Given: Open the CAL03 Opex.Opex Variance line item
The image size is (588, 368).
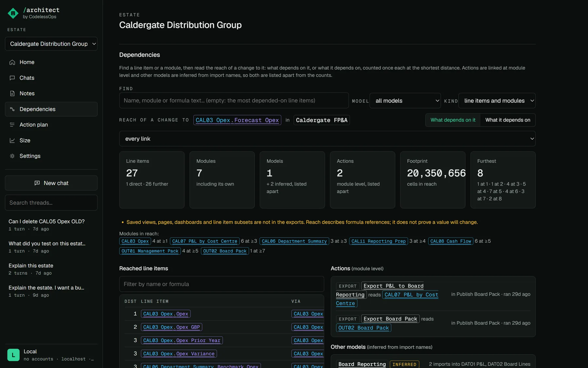Looking at the screenshot, I should click(x=179, y=354).
